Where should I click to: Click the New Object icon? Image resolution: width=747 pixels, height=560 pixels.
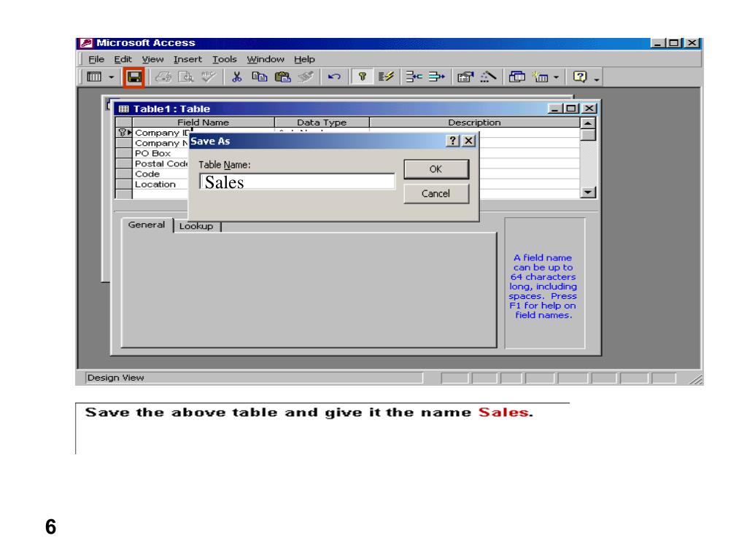(541, 77)
